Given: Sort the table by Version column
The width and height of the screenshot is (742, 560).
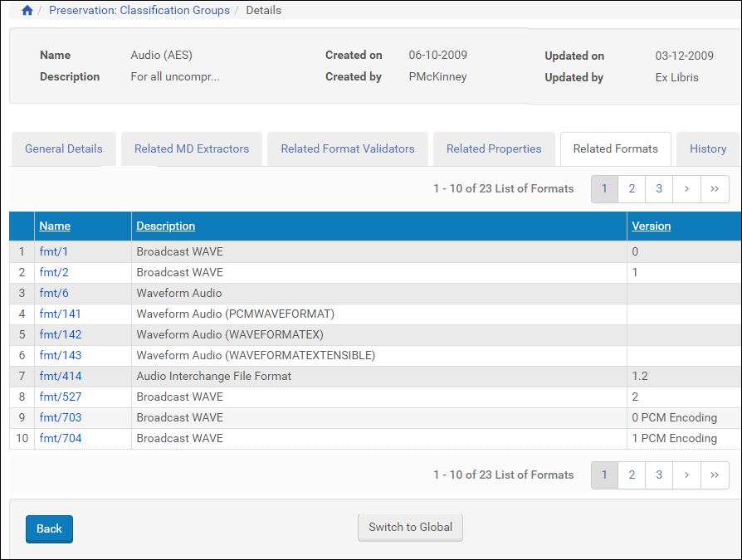Looking at the screenshot, I should (651, 226).
